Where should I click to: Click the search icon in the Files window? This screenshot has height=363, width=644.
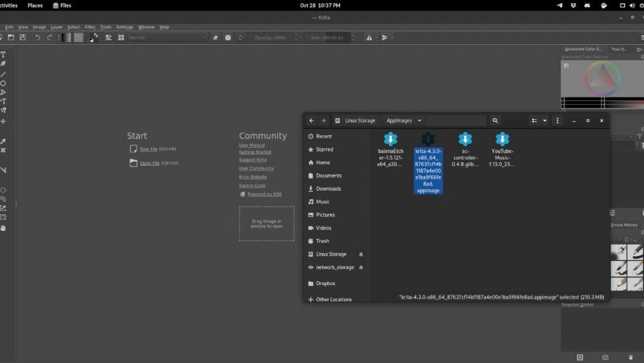point(494,120)
